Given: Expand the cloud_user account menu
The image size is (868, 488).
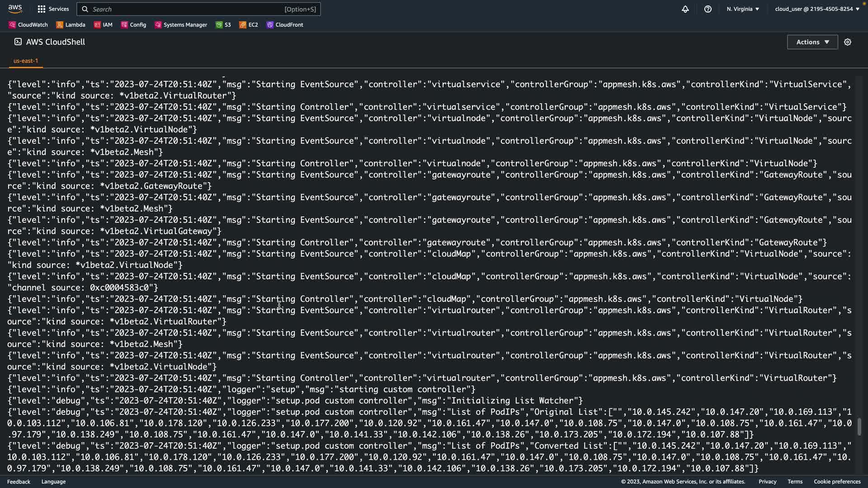Looking at the screenshot, I should (817, 9).
